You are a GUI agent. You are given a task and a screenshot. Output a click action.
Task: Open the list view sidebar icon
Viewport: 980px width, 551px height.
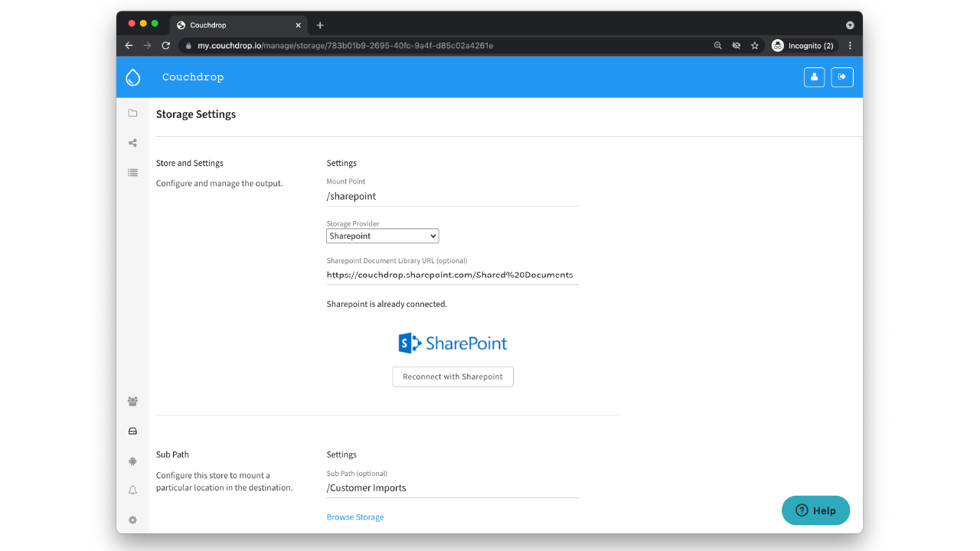click(x=132, y=173)
